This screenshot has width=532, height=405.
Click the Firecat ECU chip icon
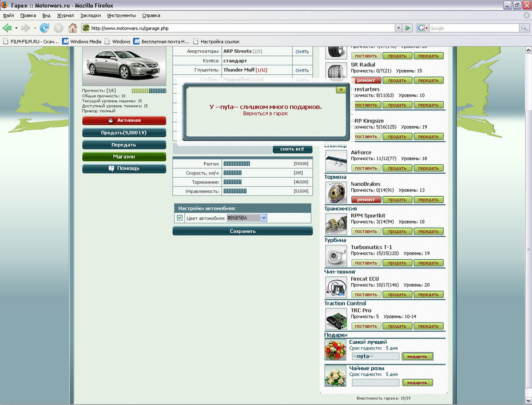pos(336,287)
